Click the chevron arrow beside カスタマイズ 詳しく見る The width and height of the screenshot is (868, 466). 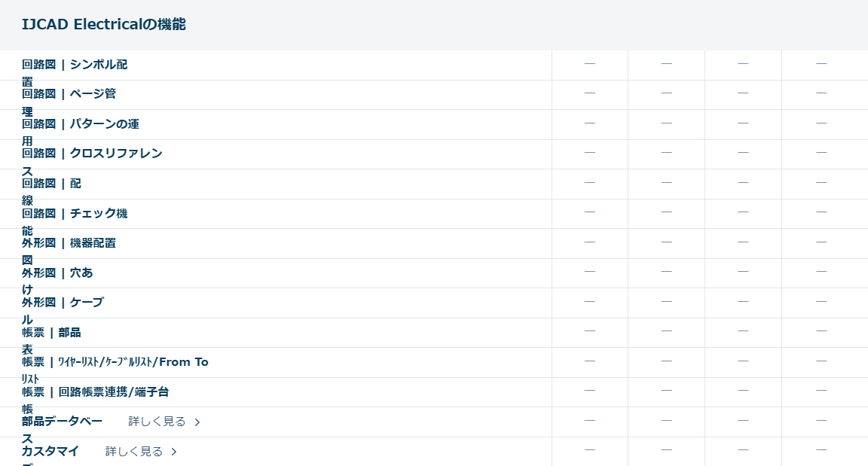click(x=174, y=452)
